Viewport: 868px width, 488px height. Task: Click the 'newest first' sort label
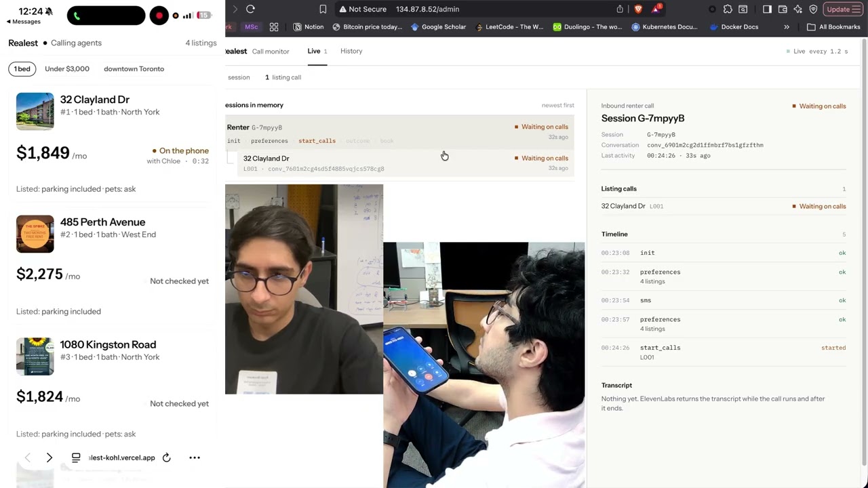557,106
